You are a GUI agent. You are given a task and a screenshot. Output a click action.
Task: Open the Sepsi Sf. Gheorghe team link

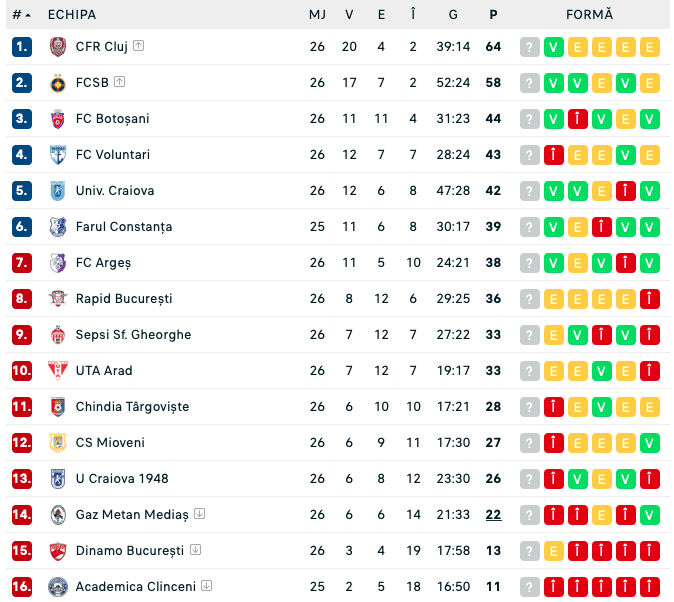pyautogui.click(x=133, y=335)
